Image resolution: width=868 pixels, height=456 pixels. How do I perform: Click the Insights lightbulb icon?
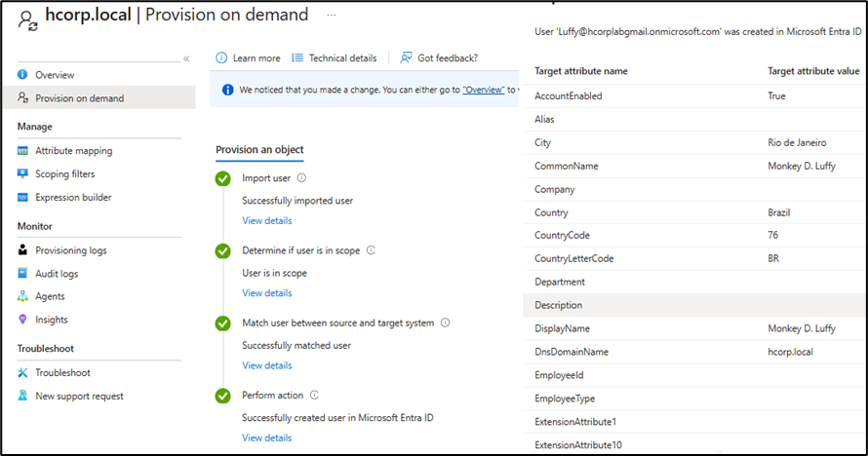pyautogui.click(x=22, y=321)
